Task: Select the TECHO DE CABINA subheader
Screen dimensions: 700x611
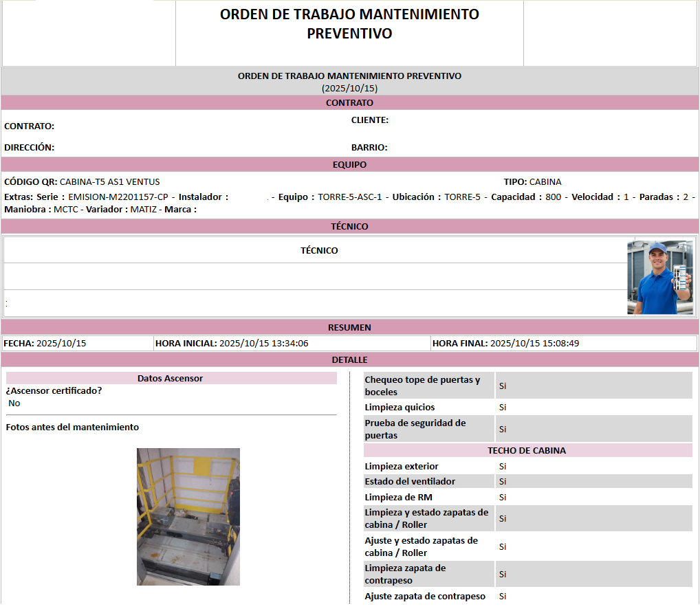Action: 527,451
